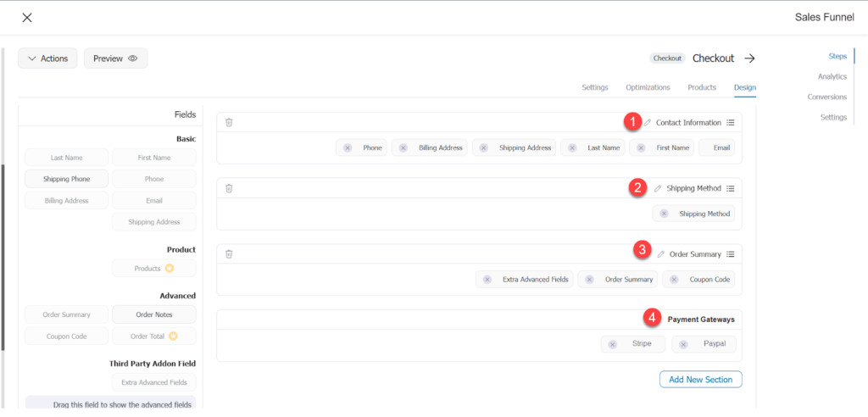Click the Preview button

115,58
